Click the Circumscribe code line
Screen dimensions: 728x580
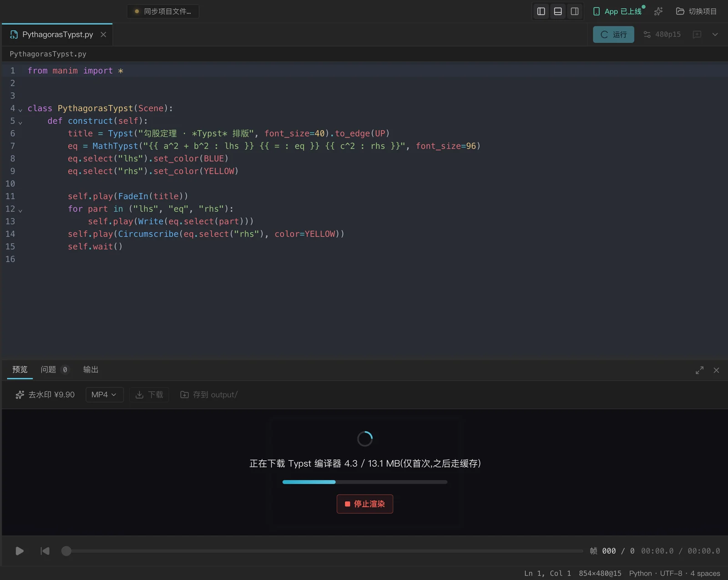point(206,234)
